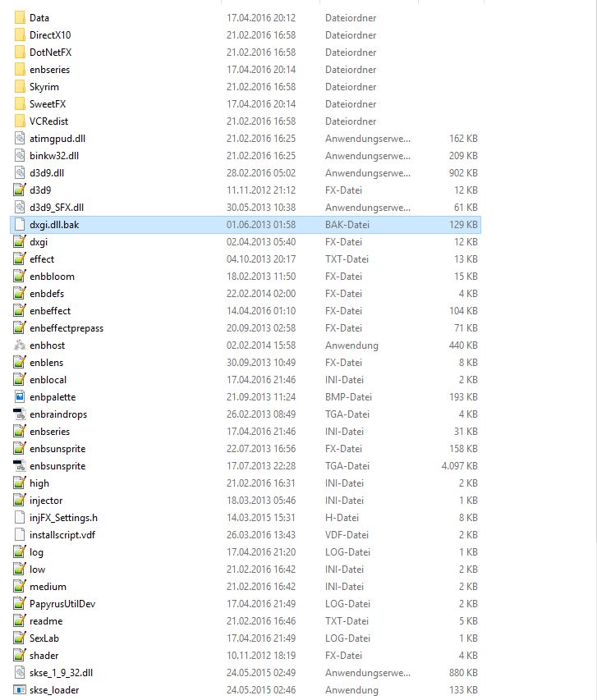The height and width of the screenshot is (700, 597).
Task: Click the enbpalette bitmap icon
Action: click(20, 397)
